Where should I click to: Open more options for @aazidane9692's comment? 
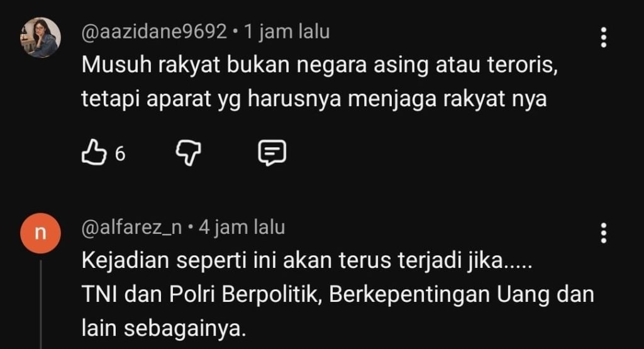(603, 37)
